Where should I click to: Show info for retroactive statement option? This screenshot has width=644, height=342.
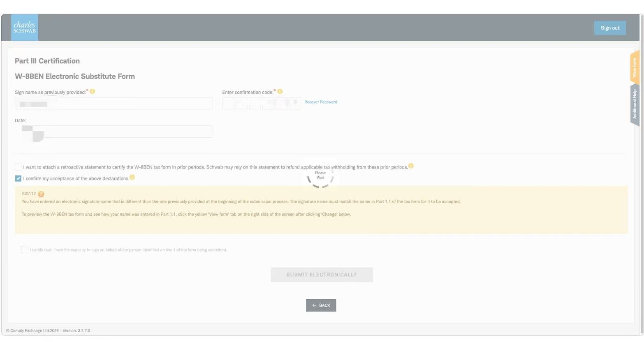coord(411,166)
